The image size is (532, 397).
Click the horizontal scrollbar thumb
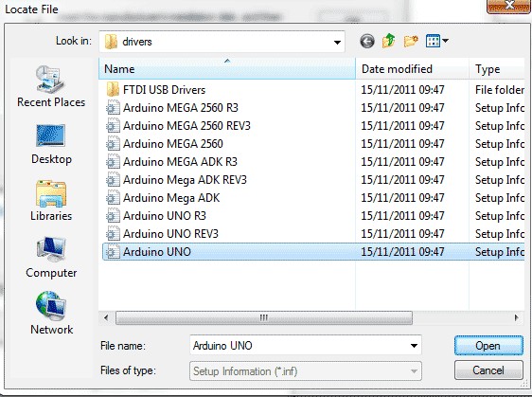click(x=264, y=318)
